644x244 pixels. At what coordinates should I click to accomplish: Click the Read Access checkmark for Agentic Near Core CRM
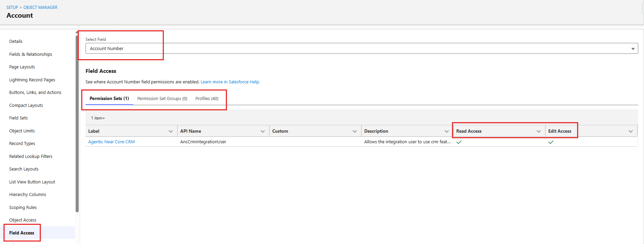[x=459, y=142]
